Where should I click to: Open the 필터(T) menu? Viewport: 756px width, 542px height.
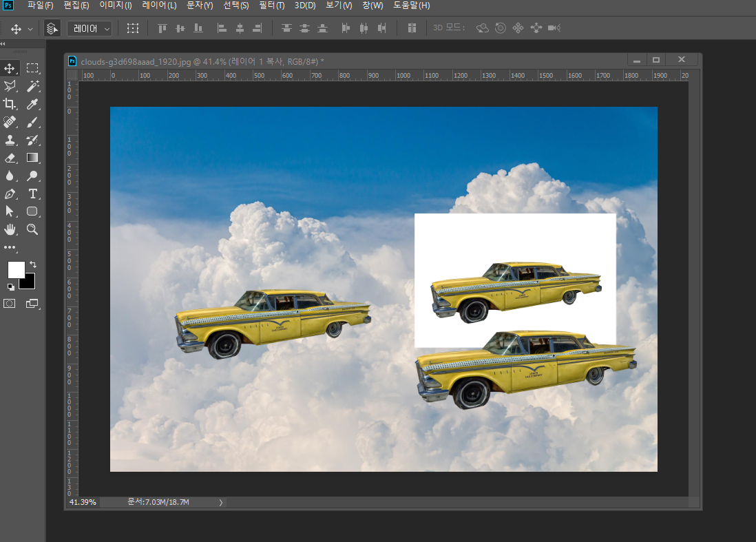click(x=272, y=6)
